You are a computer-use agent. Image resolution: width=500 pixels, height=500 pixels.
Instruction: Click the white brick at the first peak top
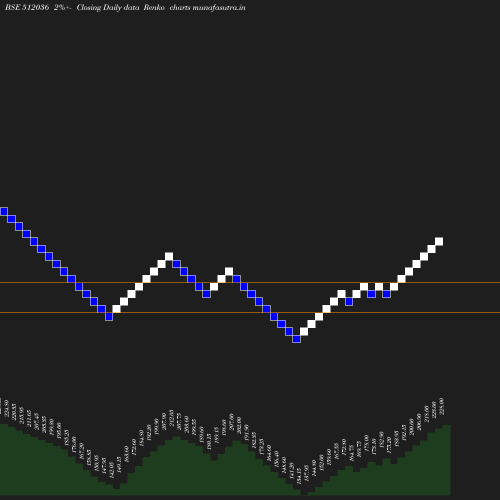(x=169, y=256)
